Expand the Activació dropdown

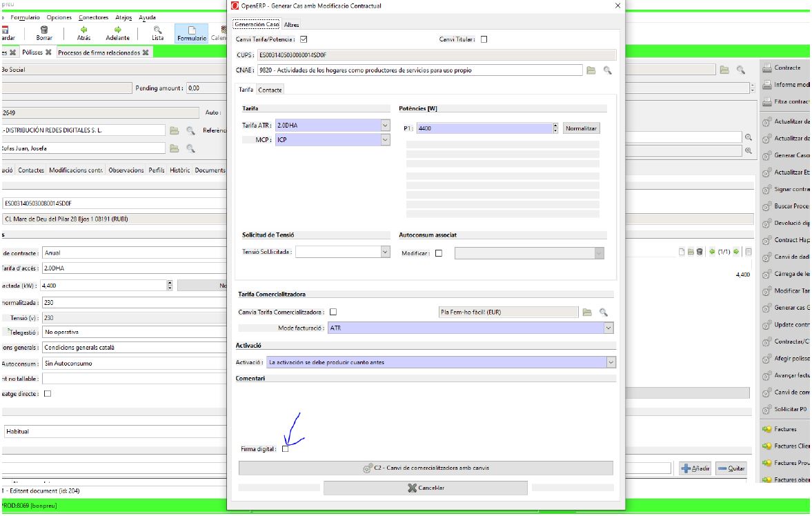pos(611,362)
